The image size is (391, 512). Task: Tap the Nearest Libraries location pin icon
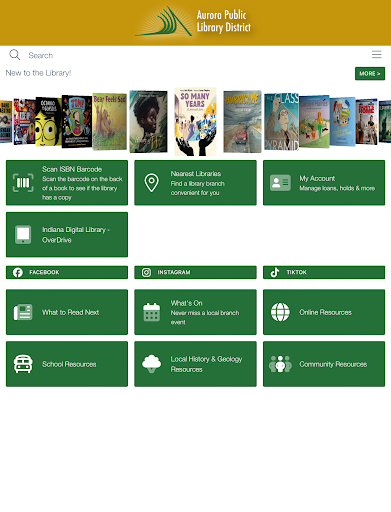(151, 183)
